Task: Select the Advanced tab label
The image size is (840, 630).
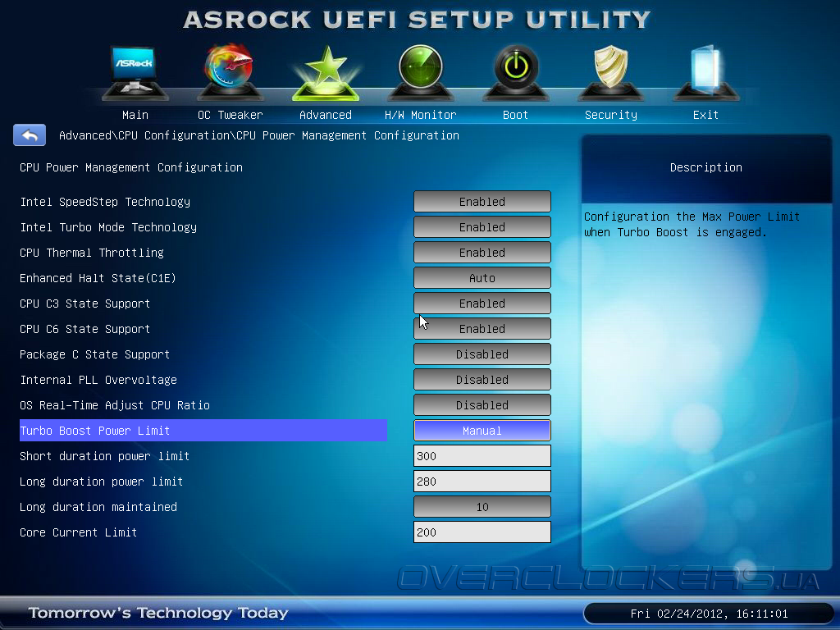Action: pyautogui.click(x=325, y=115)
